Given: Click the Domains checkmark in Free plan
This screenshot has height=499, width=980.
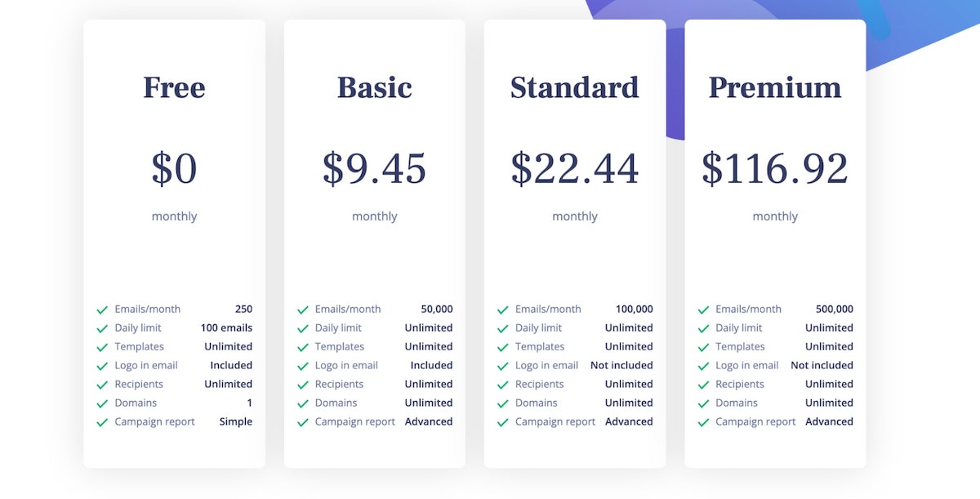Looking at the screenshot, I should pyautogui.click(x=102, y=404).
